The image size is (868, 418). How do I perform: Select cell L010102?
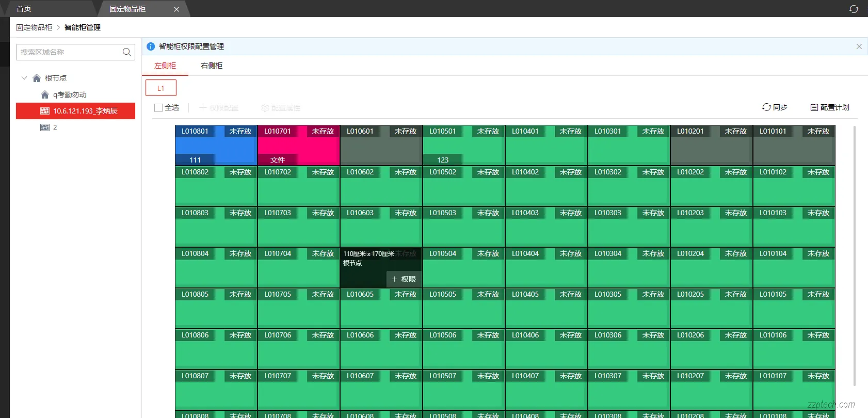click(794, 186)
